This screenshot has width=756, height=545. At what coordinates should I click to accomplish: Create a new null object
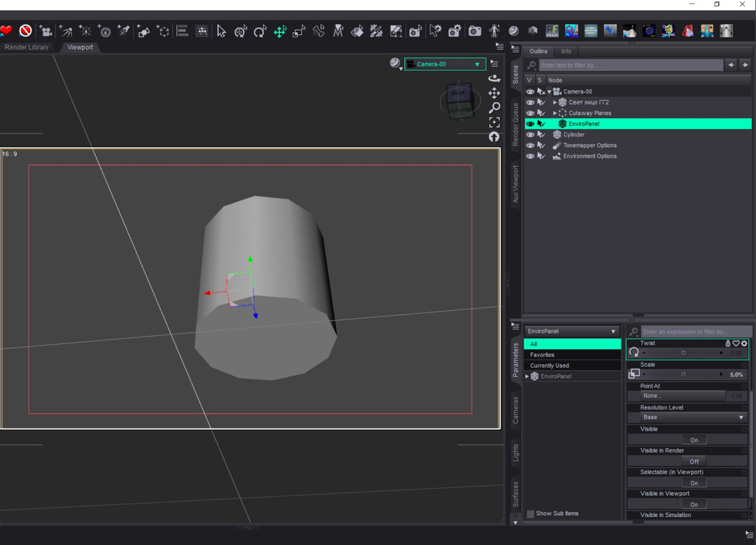coord(163,31)
